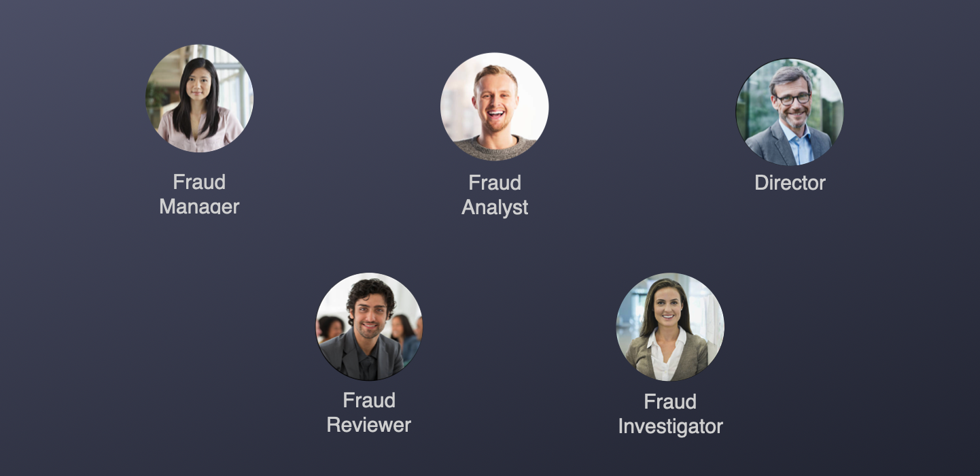The height and width of the screenshot is (476, 980).
Task: Click the "Reviewer" label text
Action: coord(369,425)
